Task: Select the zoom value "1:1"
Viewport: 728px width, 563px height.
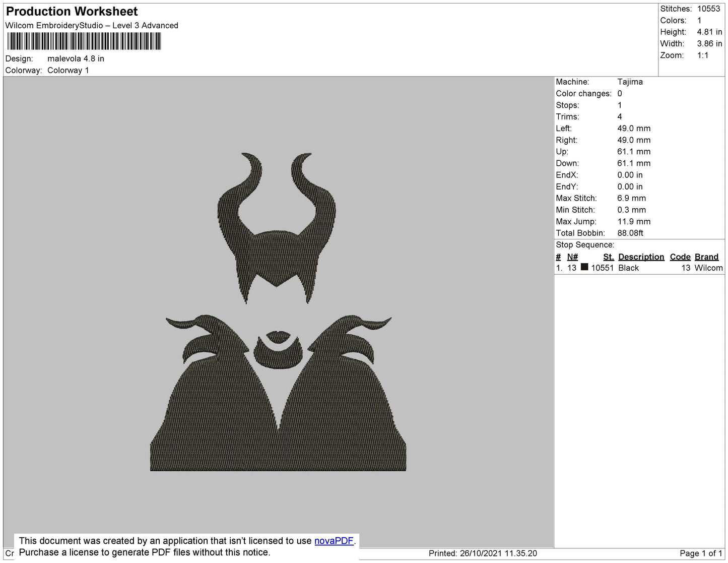Action: [703, 55]
